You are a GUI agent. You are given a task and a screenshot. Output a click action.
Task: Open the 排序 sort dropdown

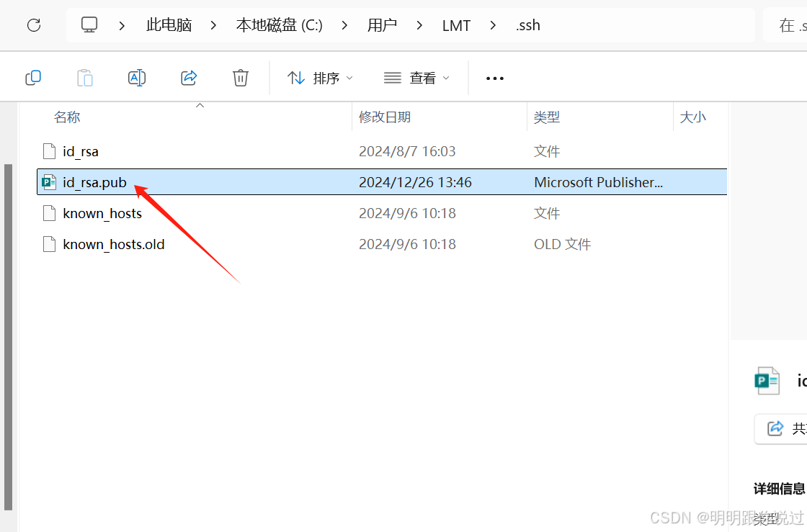point(320,78)
